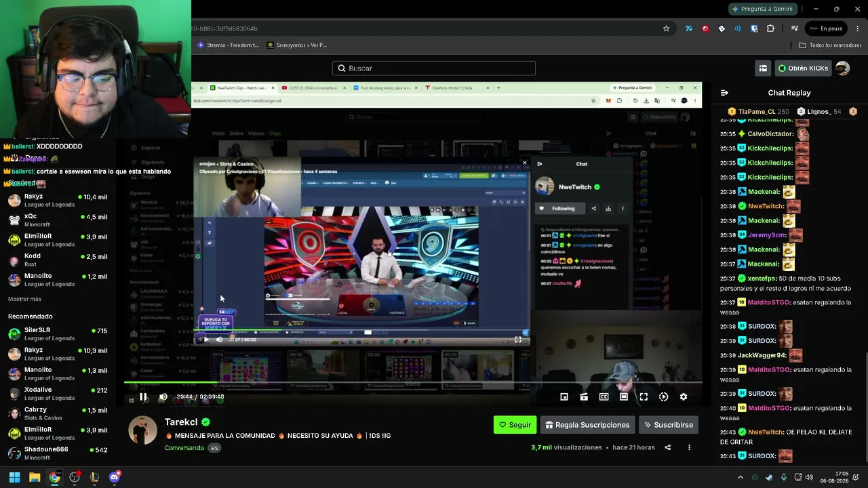
Task: Click NweTwitch's OE PELAO chat message
Action: [x=786, y=436]
